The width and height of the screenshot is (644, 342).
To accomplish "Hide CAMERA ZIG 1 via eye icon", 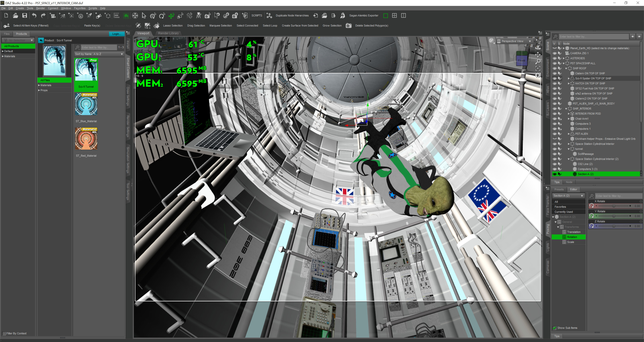I will point(554,53).
